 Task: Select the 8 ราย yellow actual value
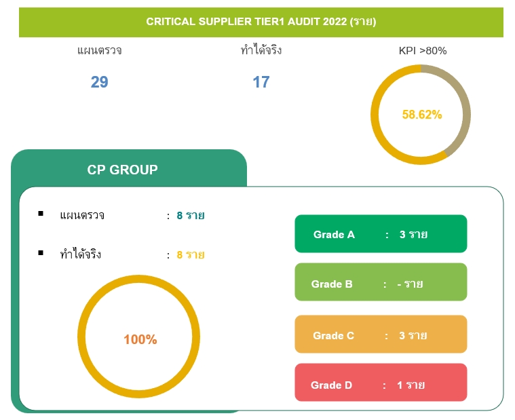[x=191, y=254]
